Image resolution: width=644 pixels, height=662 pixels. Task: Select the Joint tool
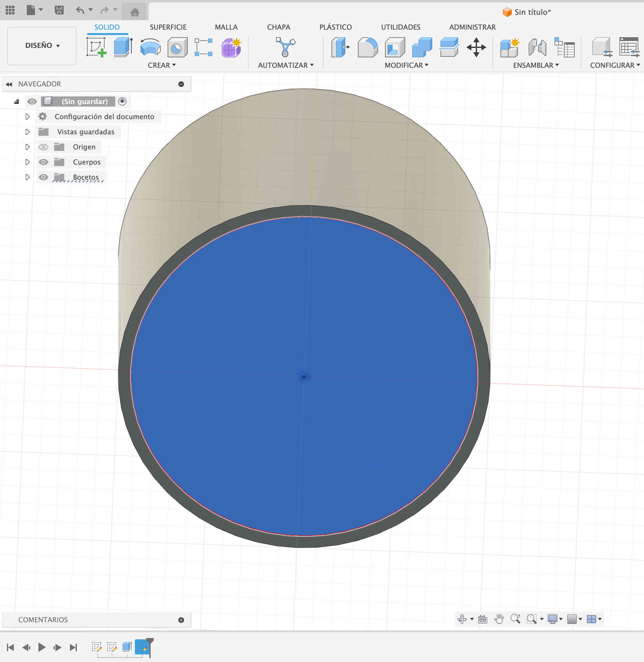[x=537, y=47]
